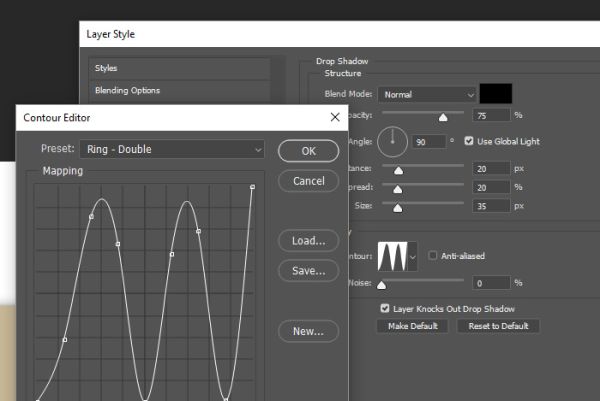Click the Ring - Double contour thumbnail
This screenshot has width=600, height=401.
click(392, 256)
